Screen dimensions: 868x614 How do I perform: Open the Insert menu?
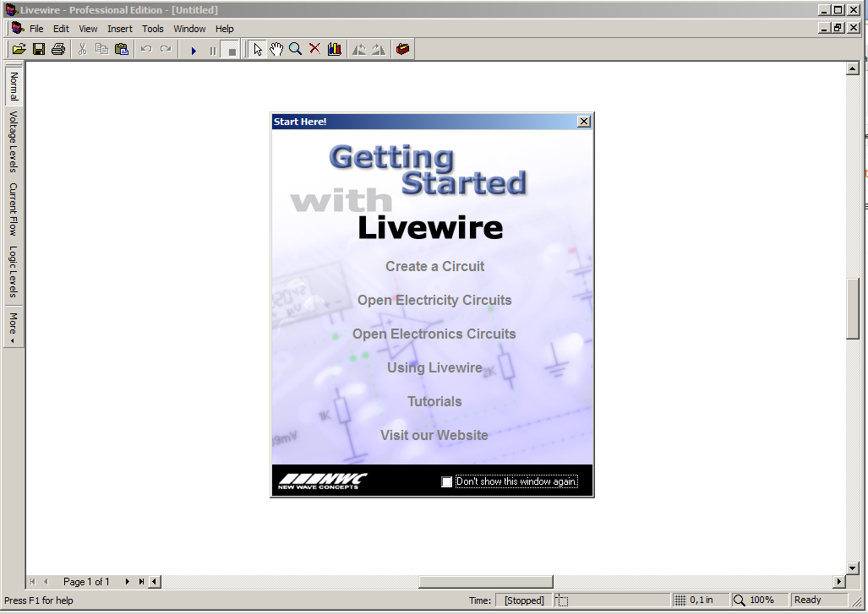pyautogui.click(x=119, y=29)
